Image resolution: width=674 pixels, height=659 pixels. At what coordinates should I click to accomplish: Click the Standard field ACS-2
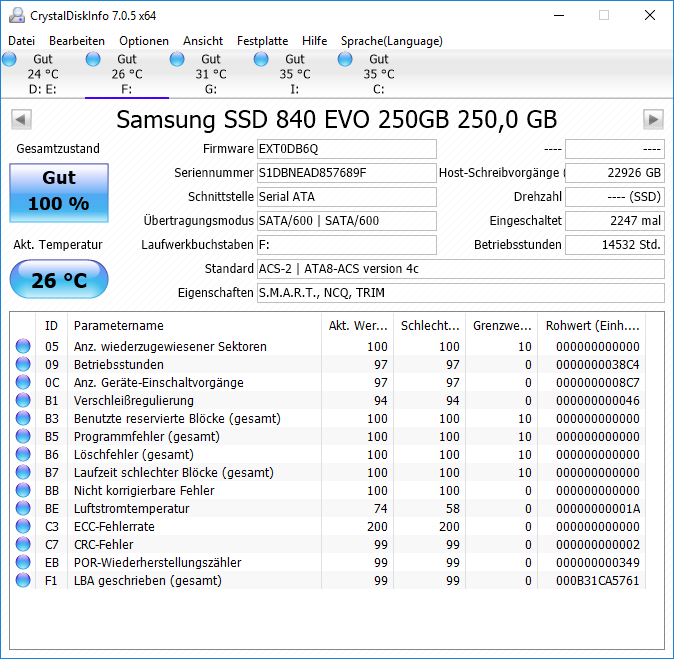click(x=461, y=269)
